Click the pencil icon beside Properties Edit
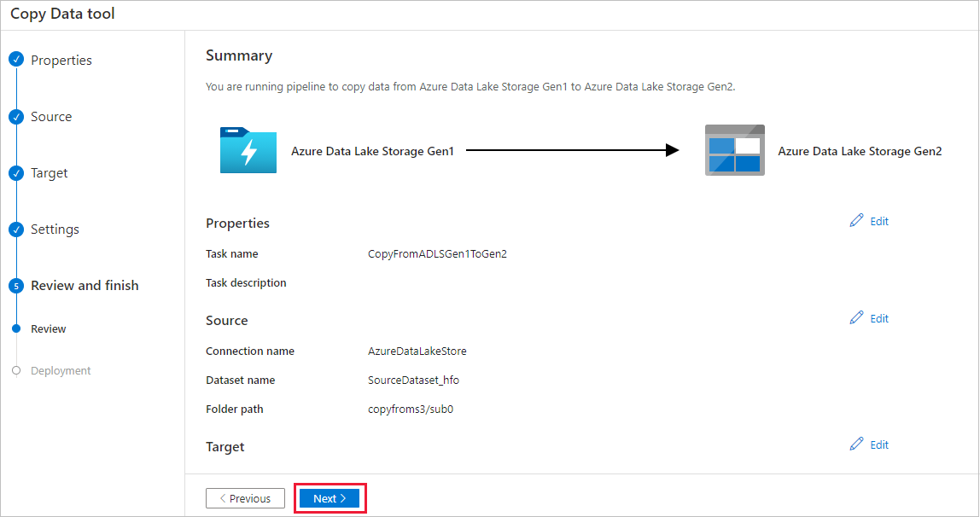The height and width of the screenshot is (517, 980). click(856, 220)
